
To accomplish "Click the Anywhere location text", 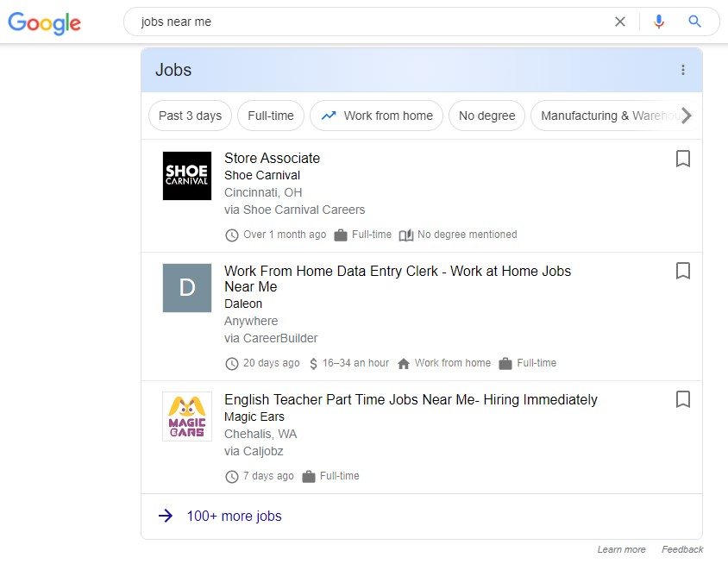I will click(251, 321).
